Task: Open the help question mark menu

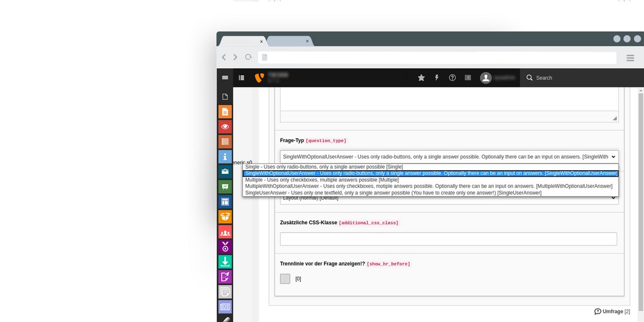Action: (452, 78)
